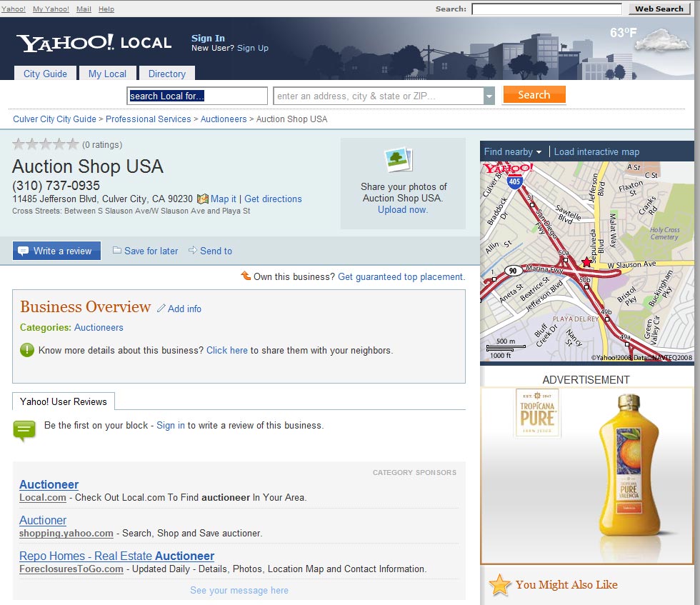
Task: Click the Sign In link in header
Action: (208, 38)
